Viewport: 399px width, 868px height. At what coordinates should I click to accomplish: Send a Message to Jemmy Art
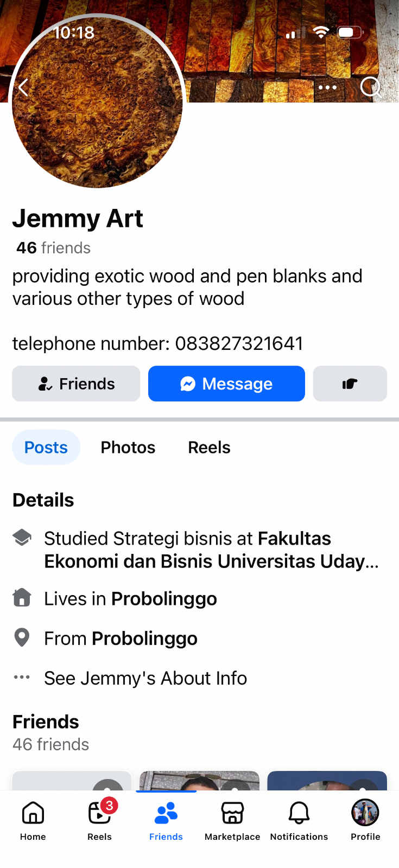(226, 384)
